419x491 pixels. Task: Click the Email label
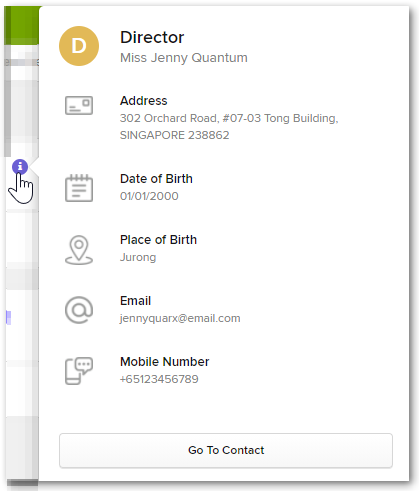click(x=135, y=301)
